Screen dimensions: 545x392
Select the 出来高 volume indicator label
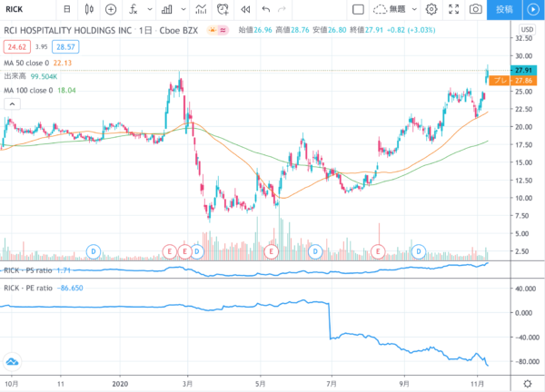tap(15, 76)
